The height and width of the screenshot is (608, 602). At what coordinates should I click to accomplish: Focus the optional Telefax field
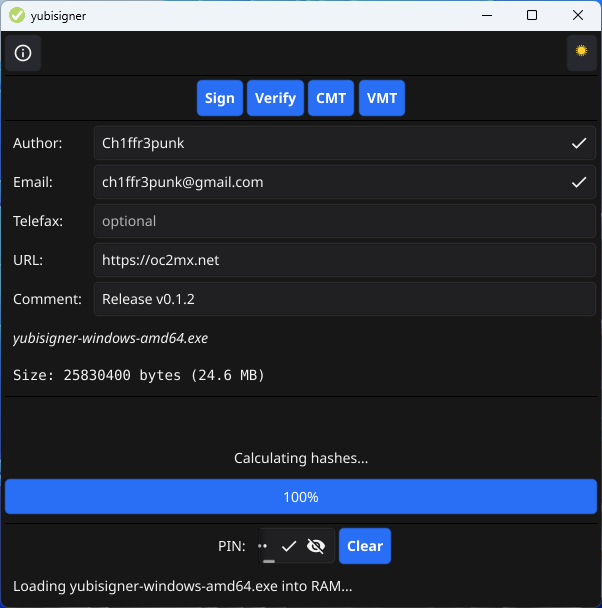point(345,221)
